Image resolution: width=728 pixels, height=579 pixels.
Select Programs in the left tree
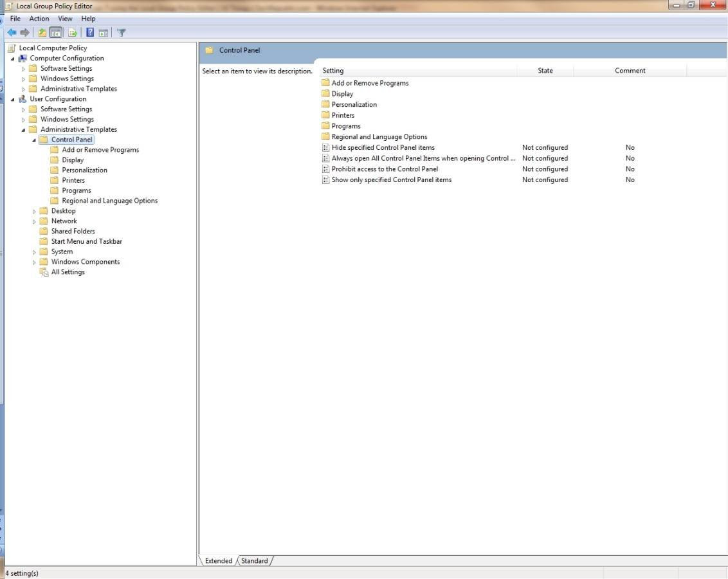click(x=77, y=191)
